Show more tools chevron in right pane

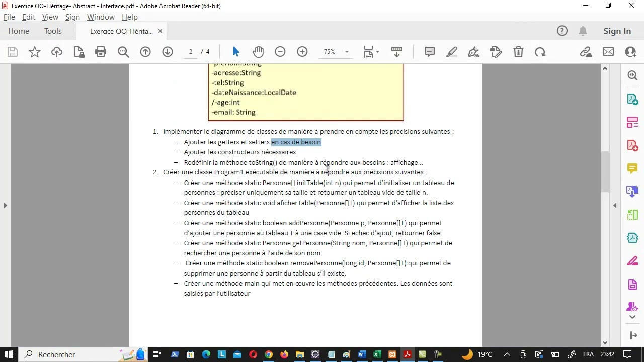tap(632, 317)
